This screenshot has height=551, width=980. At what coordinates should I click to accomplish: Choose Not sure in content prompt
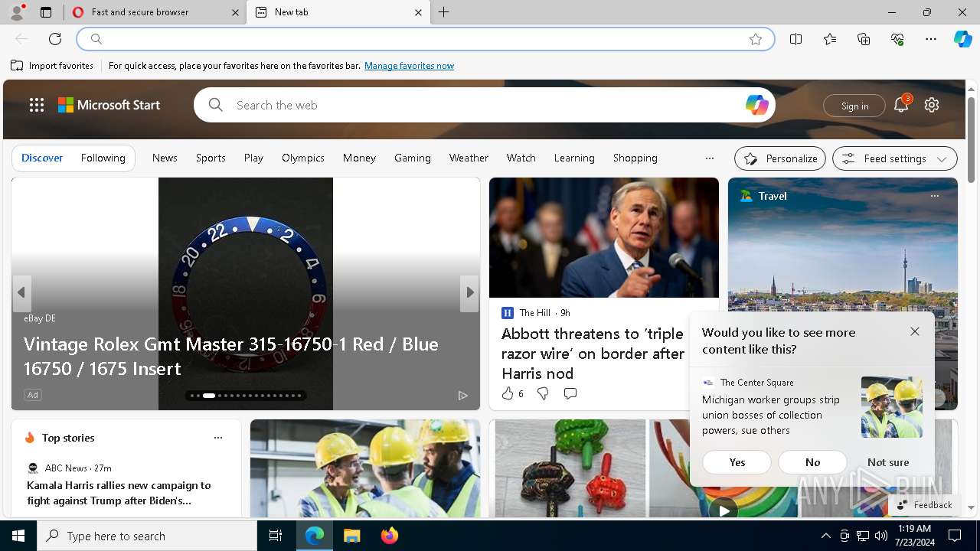pyautogui.click(x=888, y=462)
